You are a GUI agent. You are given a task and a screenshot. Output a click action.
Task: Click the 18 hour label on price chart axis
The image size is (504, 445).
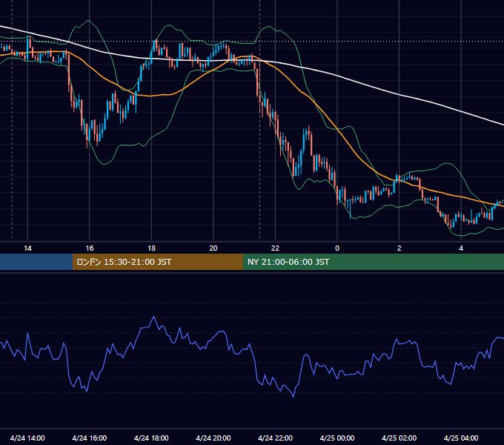[151, 248]
